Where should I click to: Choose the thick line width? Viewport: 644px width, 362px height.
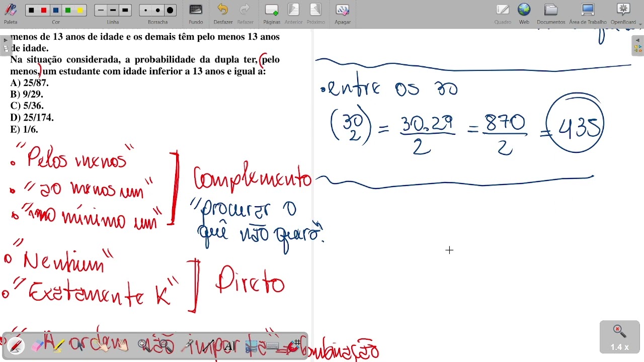click(x=125, y=10)
